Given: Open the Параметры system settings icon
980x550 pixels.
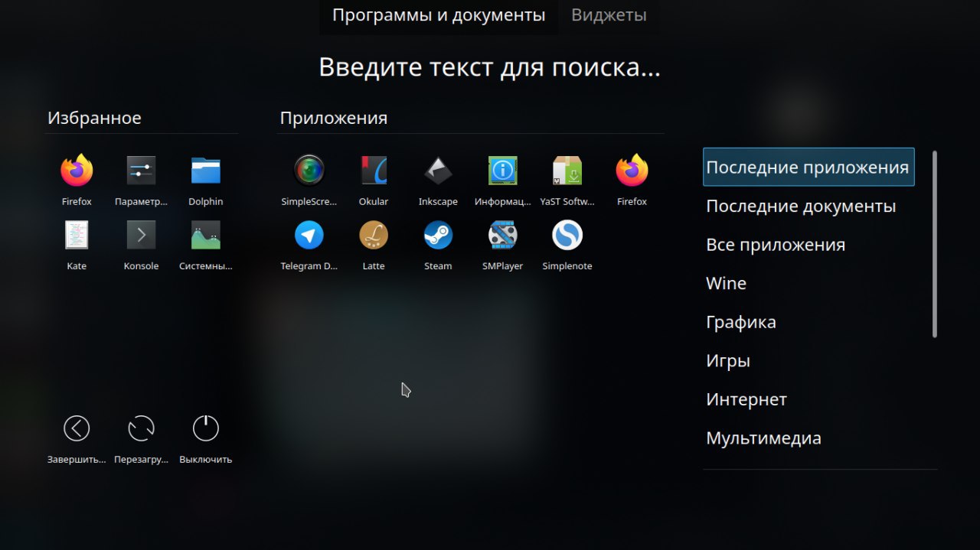Looking at the screenshot, I should tap(141, 171).
